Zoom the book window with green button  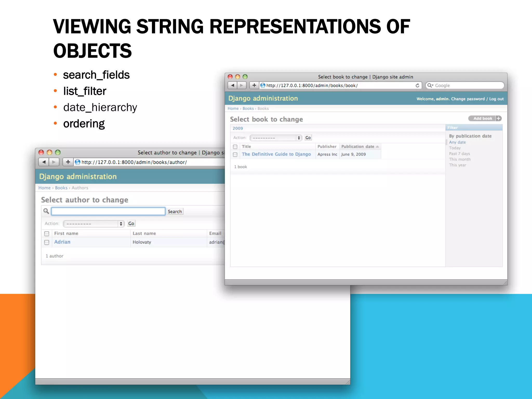tap(245, 77)
